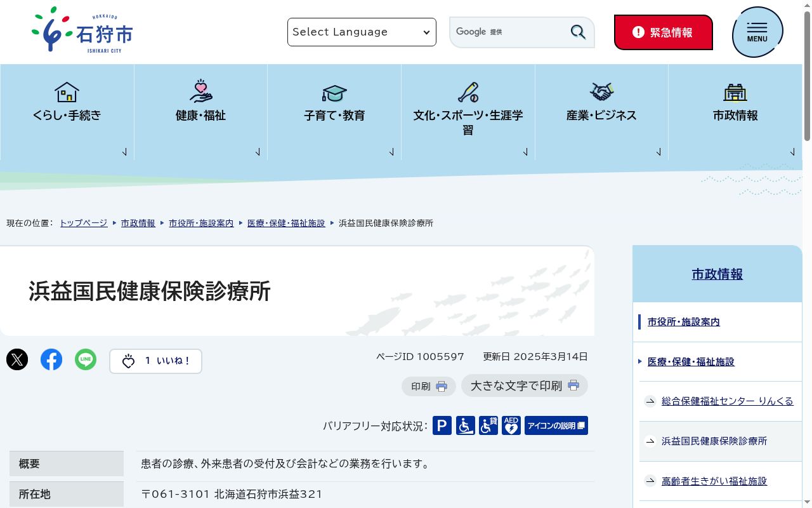Open アイコンの説明 icon explanation
812x508 pixels.
[556, 425]
